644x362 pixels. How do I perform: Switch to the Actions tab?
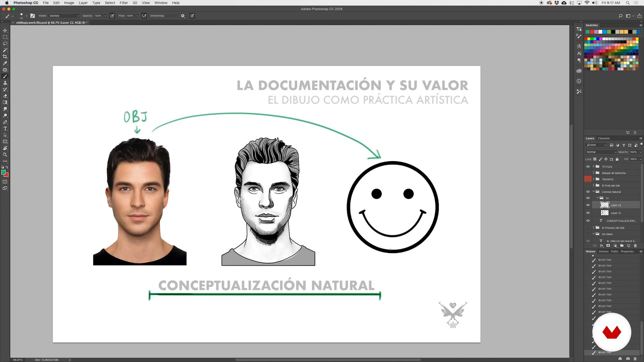click(604, 251)
